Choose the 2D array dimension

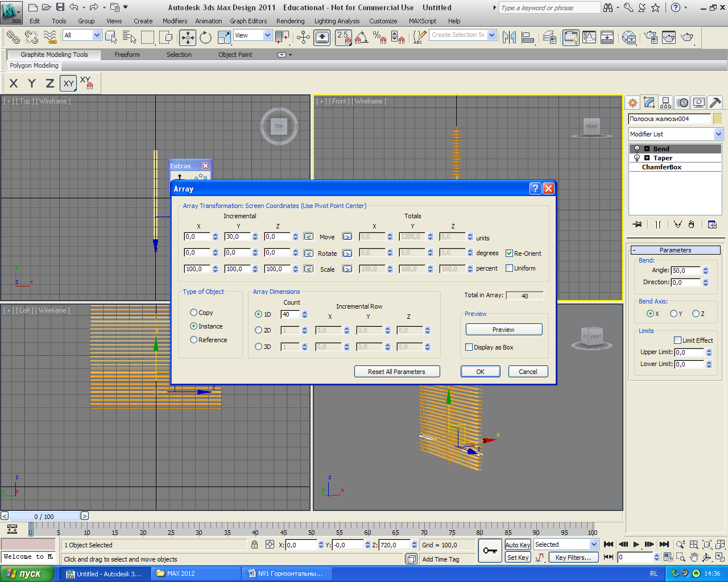click(x=259, y=330)
